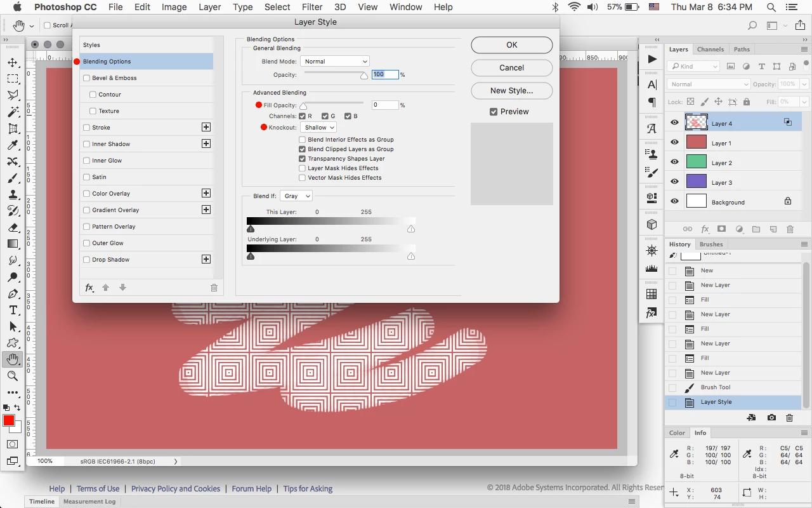Open the Blend Mode dropdown

click(335, 62)
